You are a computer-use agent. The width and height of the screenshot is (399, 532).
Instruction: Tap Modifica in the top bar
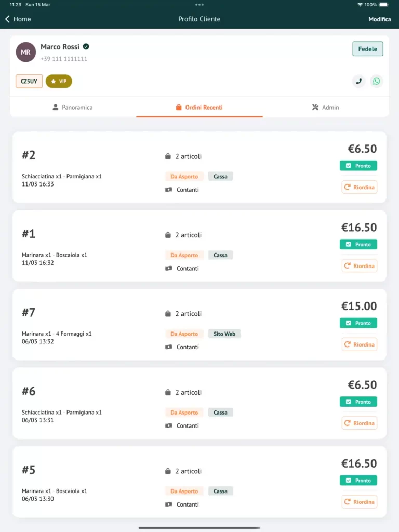[x=379, y=19]
